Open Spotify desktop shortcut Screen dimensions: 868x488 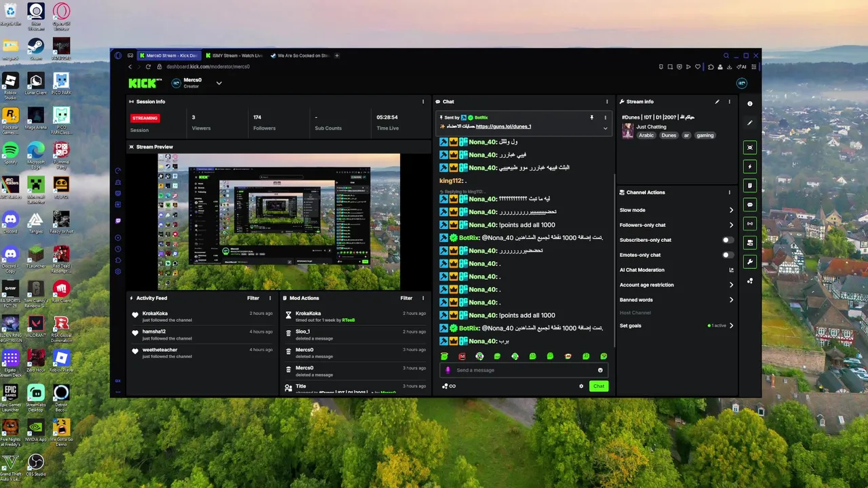[x=10, y=152]
